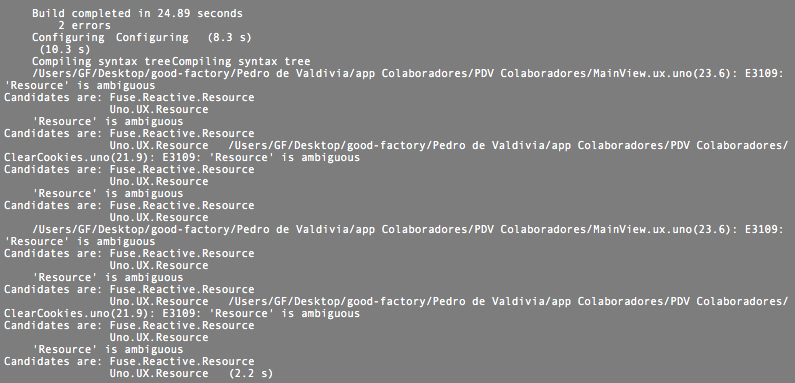
Task: Click the E3109 code on the first MainView line
Action: 764,74
